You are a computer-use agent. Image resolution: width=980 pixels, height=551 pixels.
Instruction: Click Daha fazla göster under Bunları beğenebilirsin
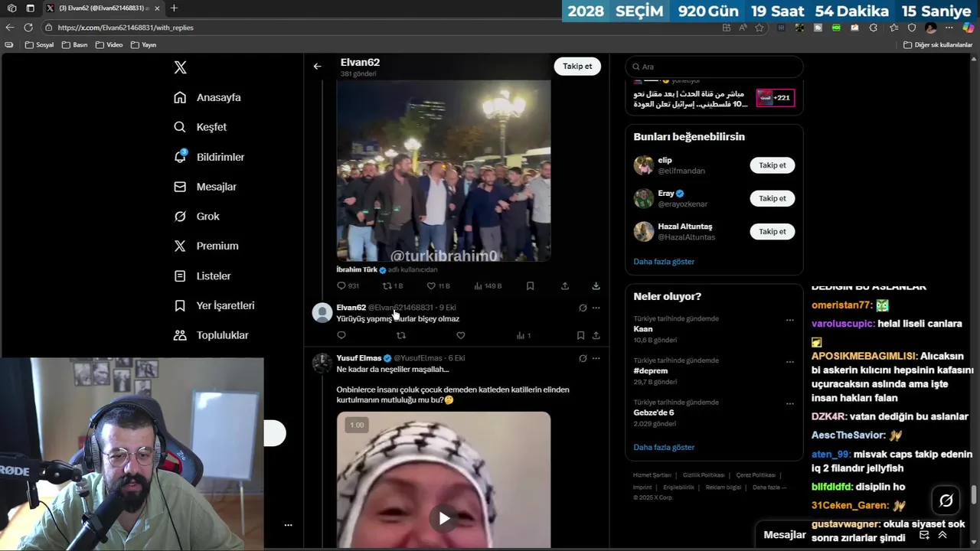point(664,262)
